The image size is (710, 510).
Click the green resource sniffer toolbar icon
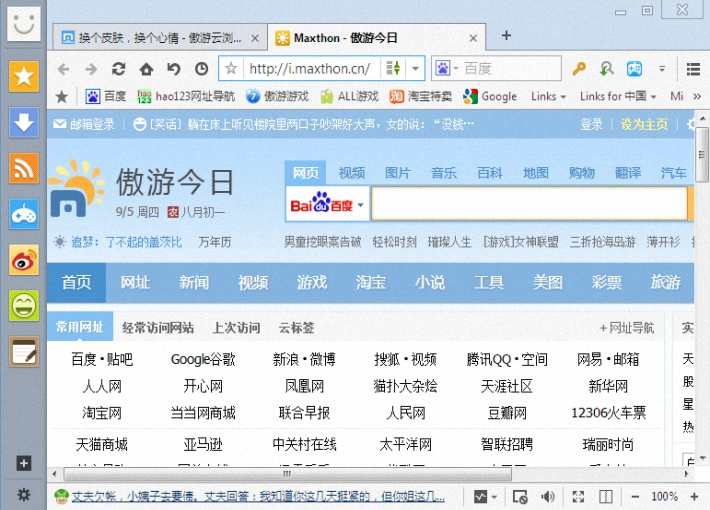pyautogui.click(x=606, y=69)
